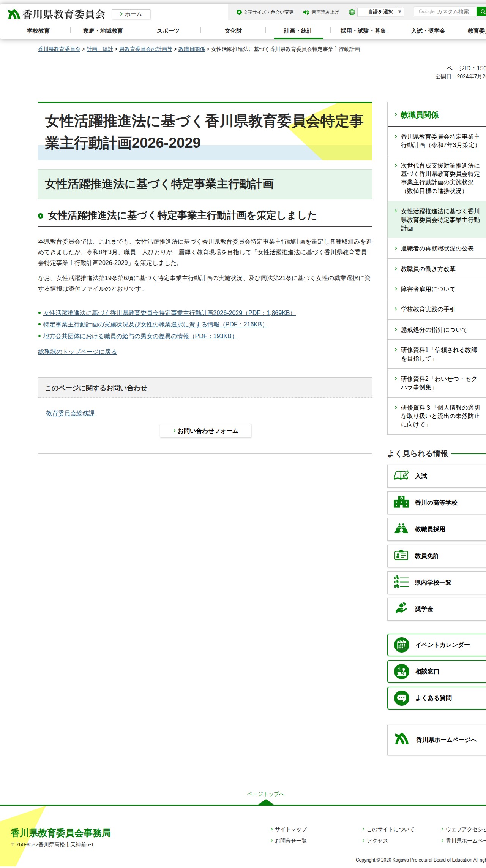Screen dimensions: 486x868
Task: Click the このサイトについて footer link
Action: pyautogui.click(x=390, y=829)
